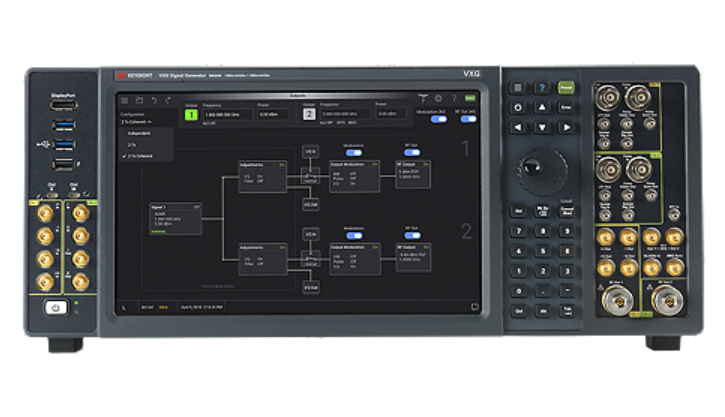Push the circle select key
725x417 pixels.
coord(518,108)
